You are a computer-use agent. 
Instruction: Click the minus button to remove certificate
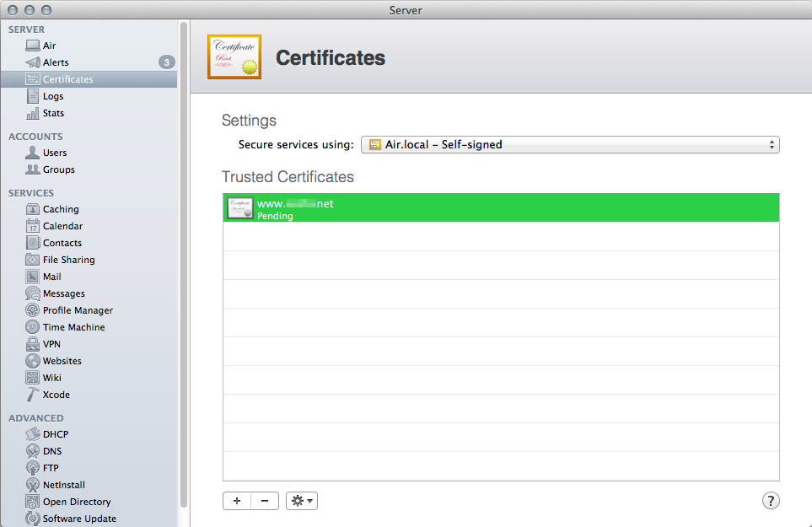point(265,501)
